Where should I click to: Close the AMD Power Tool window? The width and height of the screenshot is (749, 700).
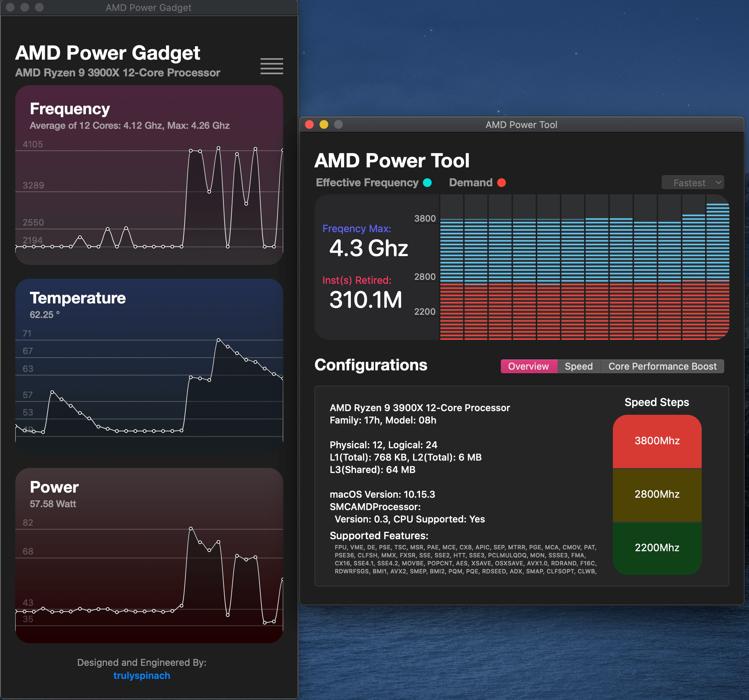coord(309,125)
